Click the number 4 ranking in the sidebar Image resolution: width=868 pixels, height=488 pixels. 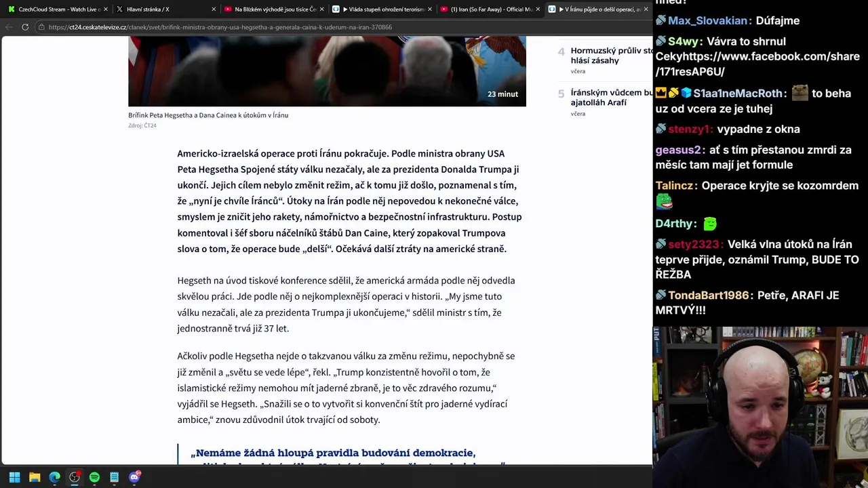click(x=561, y=52)
